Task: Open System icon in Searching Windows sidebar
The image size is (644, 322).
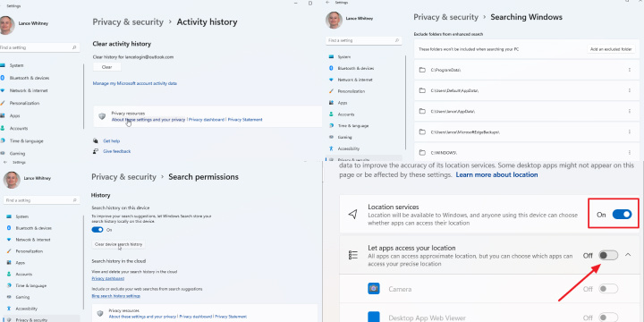Action: click(x=331, y=56)
